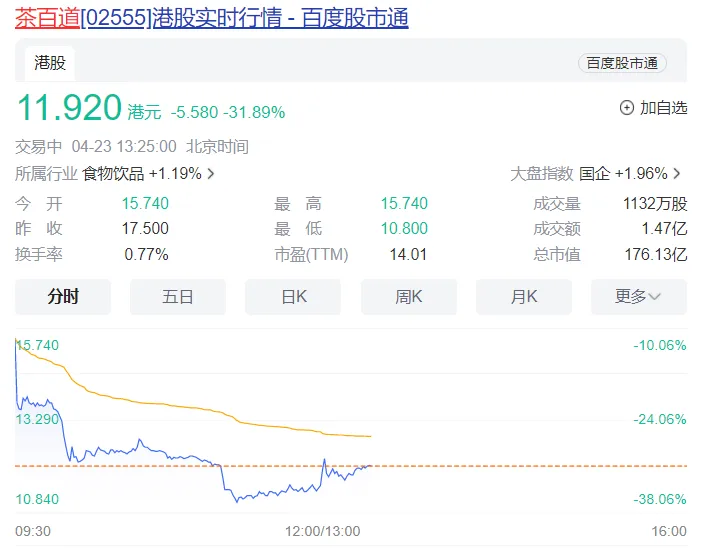Click the trading time 04-23 13:25:00
The image size is (713, 548).
tap(124, 147)
